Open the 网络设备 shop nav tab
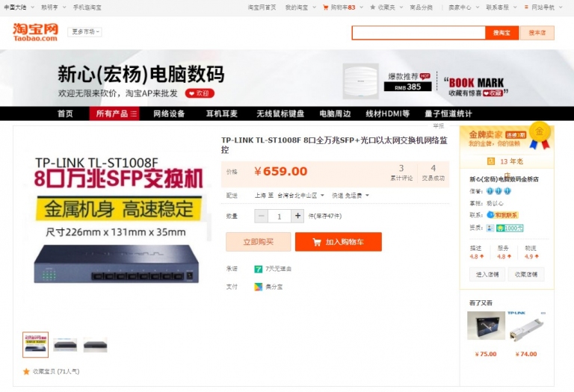Screen dimensions: 574x392 (169, 113)
